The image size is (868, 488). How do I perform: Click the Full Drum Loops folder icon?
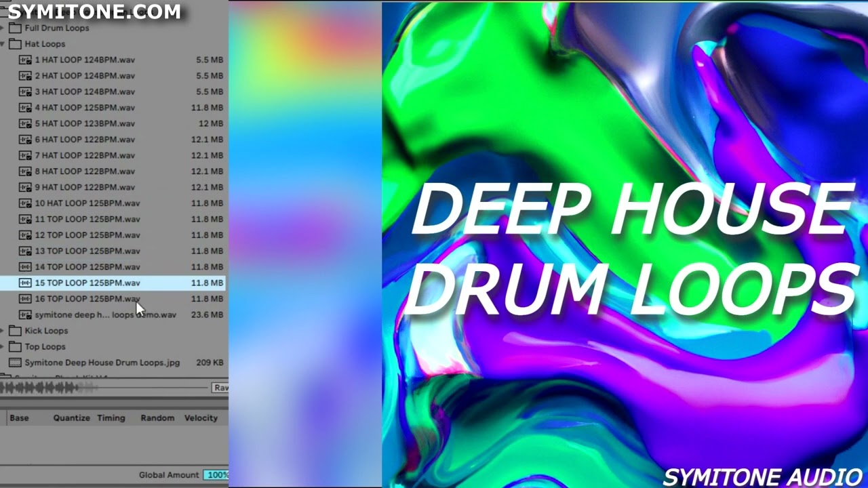pos(15,28)
